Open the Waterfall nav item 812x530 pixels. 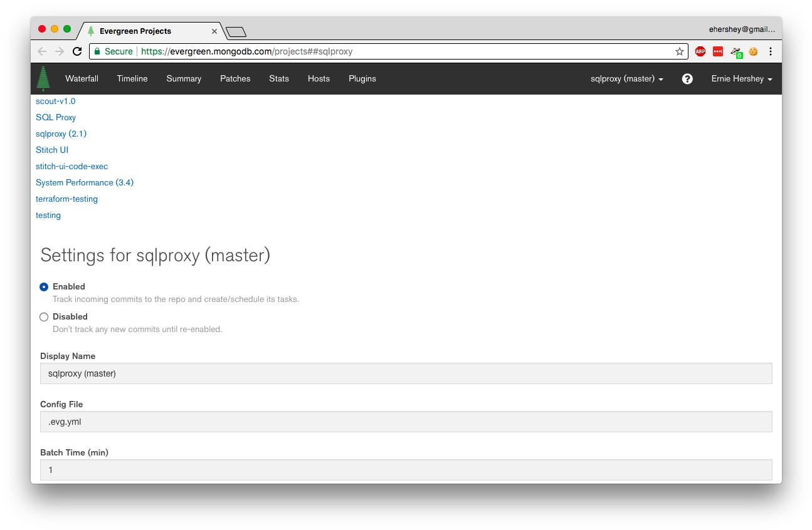pos(82,79)
